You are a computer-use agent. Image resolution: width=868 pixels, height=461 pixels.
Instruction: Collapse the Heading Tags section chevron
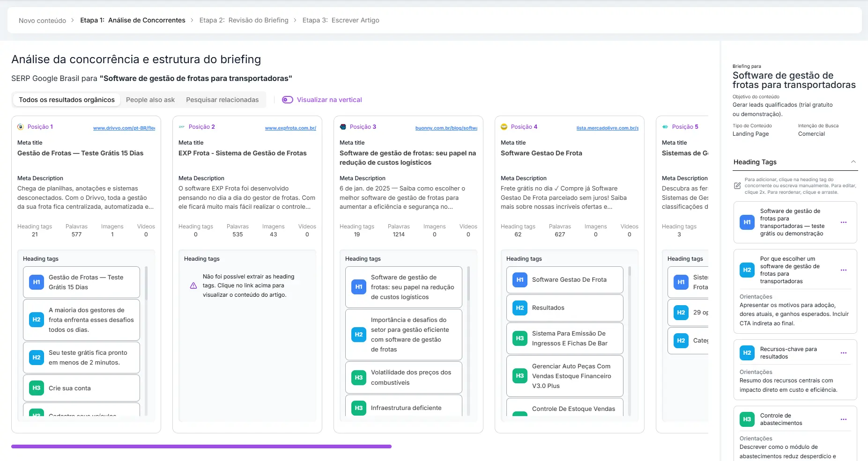pyautogui.click(x=853, y=162)
